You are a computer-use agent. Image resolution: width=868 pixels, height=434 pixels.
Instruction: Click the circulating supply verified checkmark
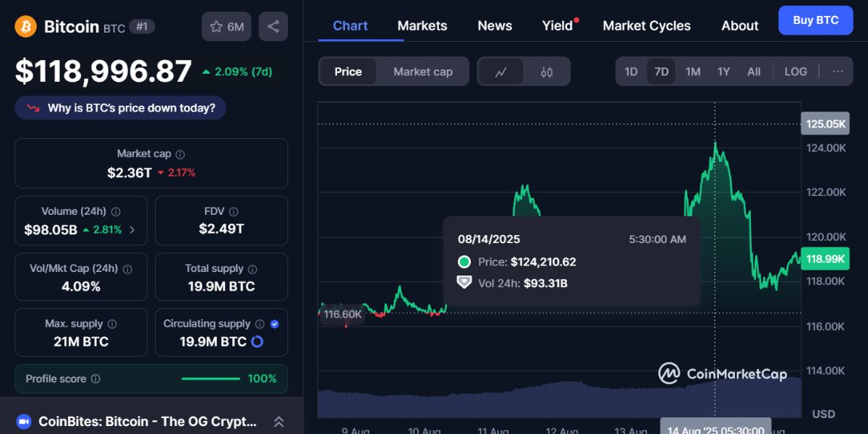pos(273,323)
